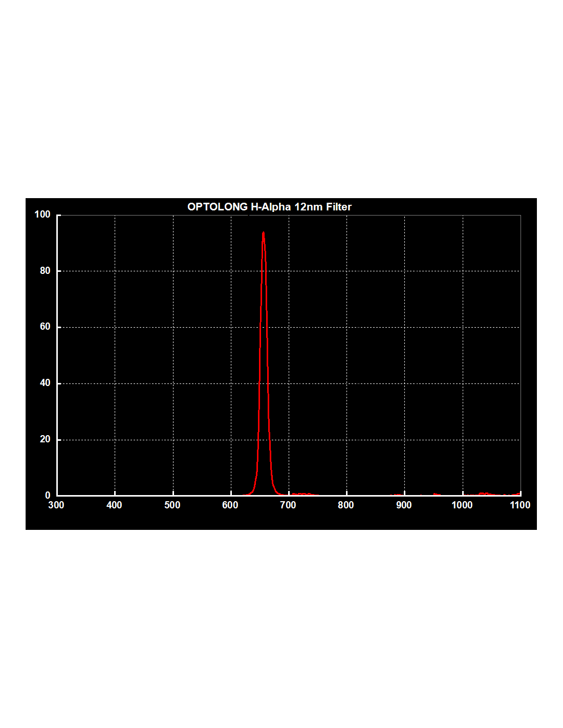
Task: Click the y-axis label 60
Action: [x=45, y=327]
